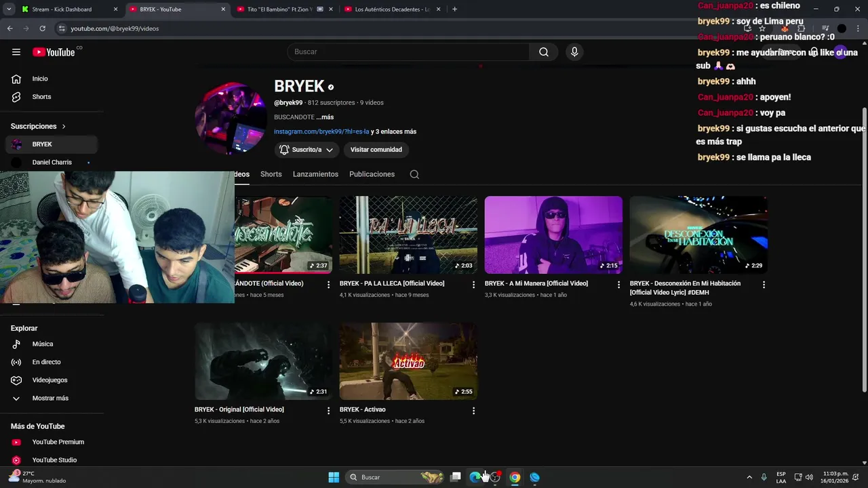Open the tab search dropdown in Chrome
Viewport: 868px width, 488px height.
tap(9, 9)
